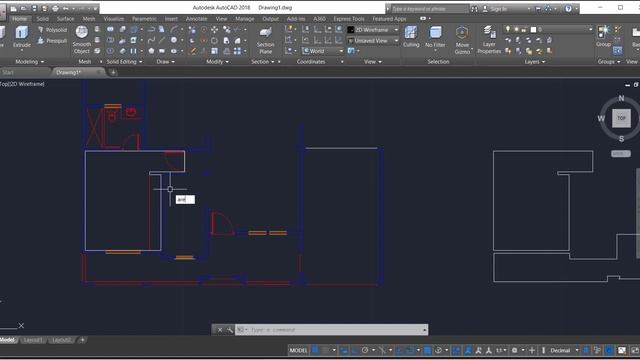Click the Help question mark icon
Image resolution: width=640 pixels, height=360 pixels.
click(x=568, y=9)
